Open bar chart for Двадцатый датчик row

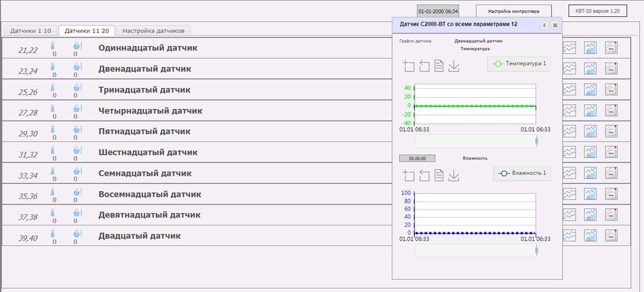(x=591, y=235)
